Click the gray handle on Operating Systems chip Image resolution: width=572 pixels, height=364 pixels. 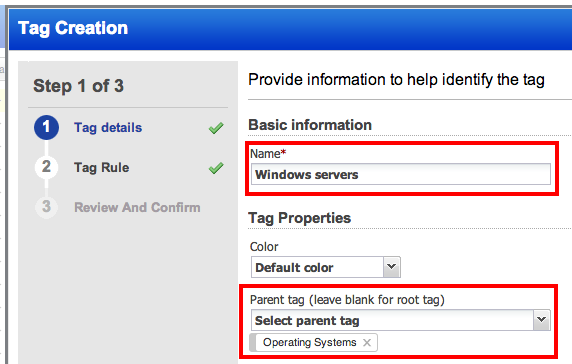point(252,342)
